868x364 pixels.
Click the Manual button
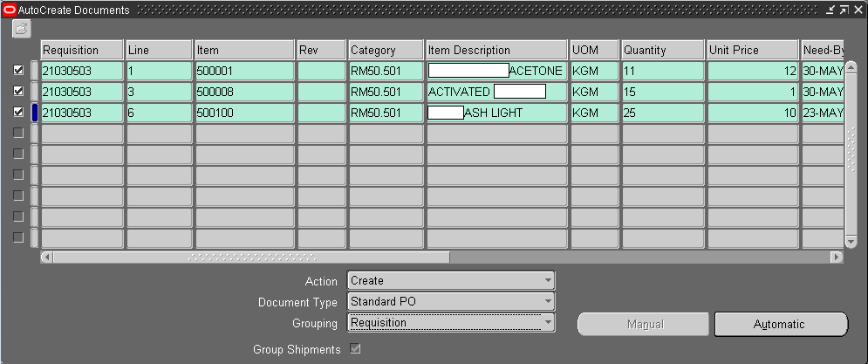(x=643, y=324)
